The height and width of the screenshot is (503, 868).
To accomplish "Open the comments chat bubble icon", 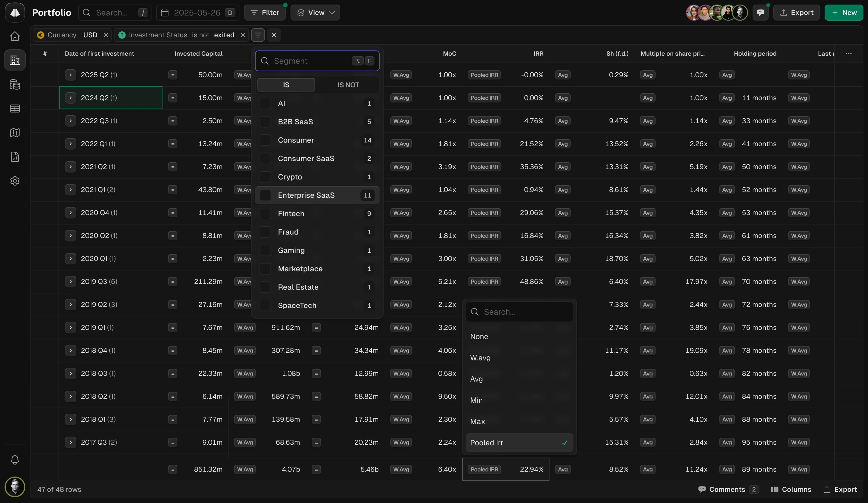I will tap(761, 13).
